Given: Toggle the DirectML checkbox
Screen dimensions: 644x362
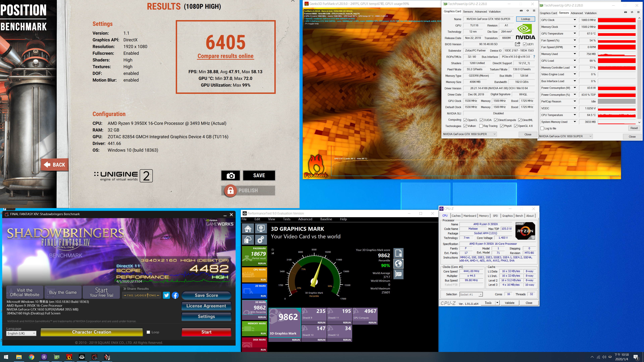Looking at the screenshot, I should 520,120.
